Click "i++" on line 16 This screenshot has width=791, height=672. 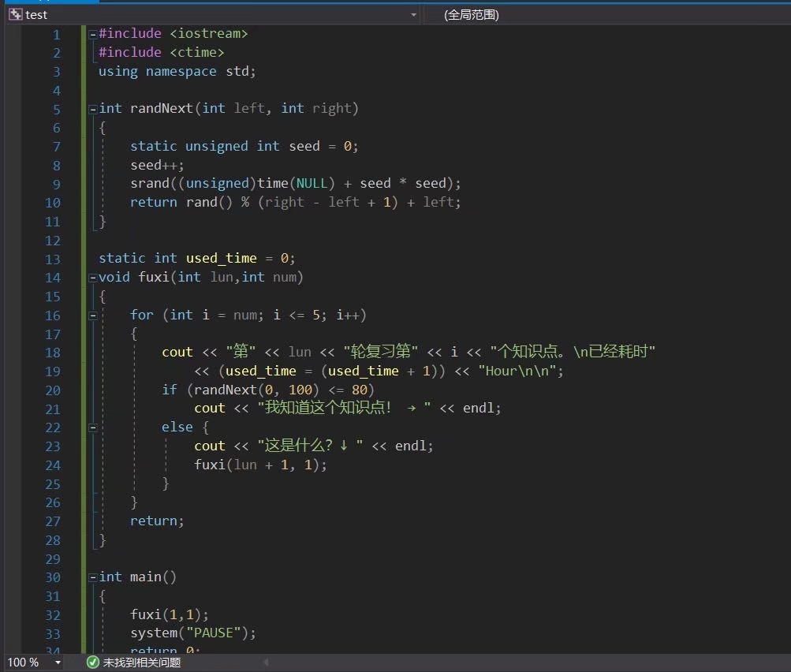[348, 315]
